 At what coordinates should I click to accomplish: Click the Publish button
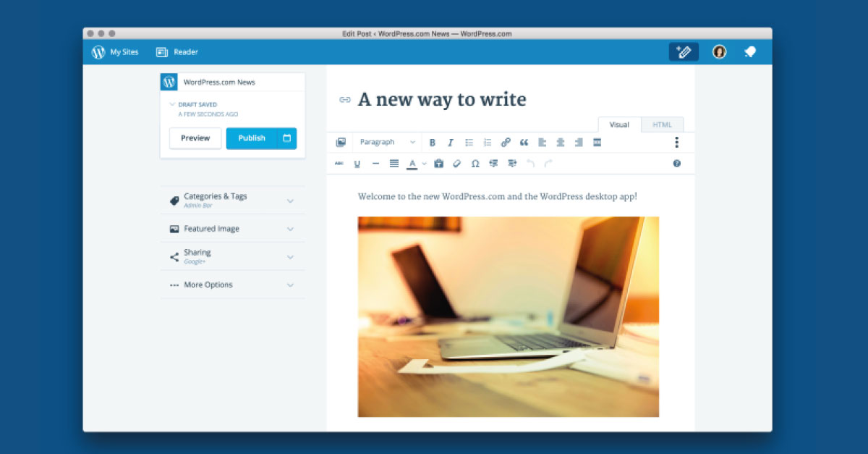click(x=251, y=138)
